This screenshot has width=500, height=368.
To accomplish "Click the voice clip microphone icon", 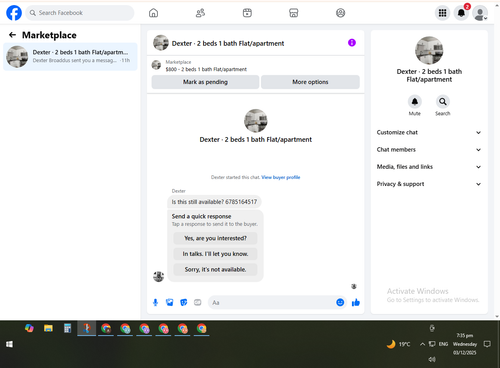I will (x=155, y=302).
